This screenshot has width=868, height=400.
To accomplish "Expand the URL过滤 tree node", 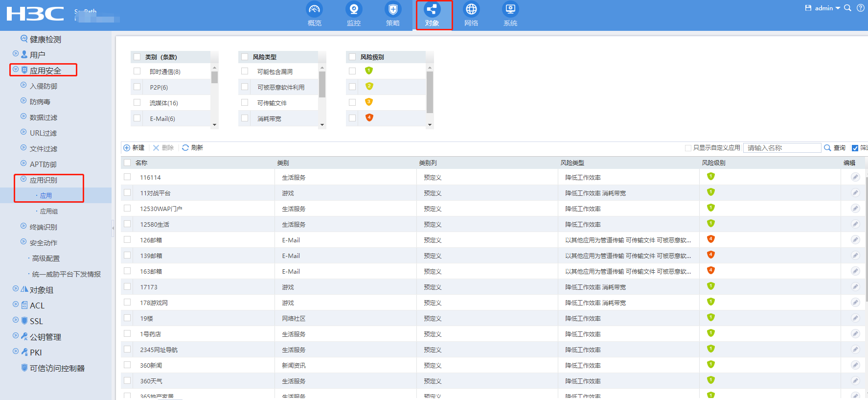I will [x=23, y=132].
